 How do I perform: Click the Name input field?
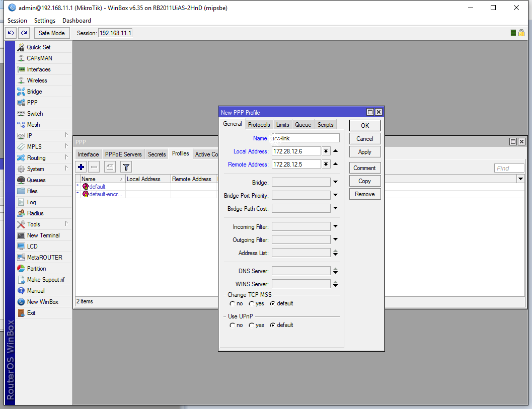tap(306, 138)
